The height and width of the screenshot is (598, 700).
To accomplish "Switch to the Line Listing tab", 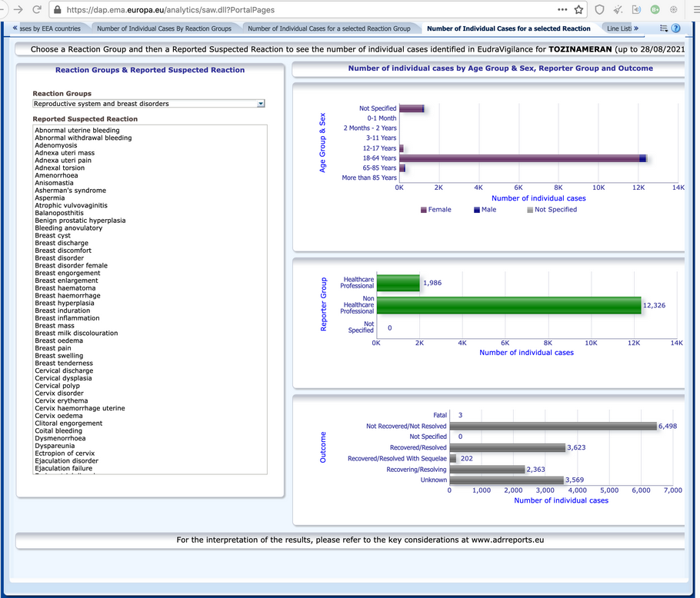I will (619, 28).
